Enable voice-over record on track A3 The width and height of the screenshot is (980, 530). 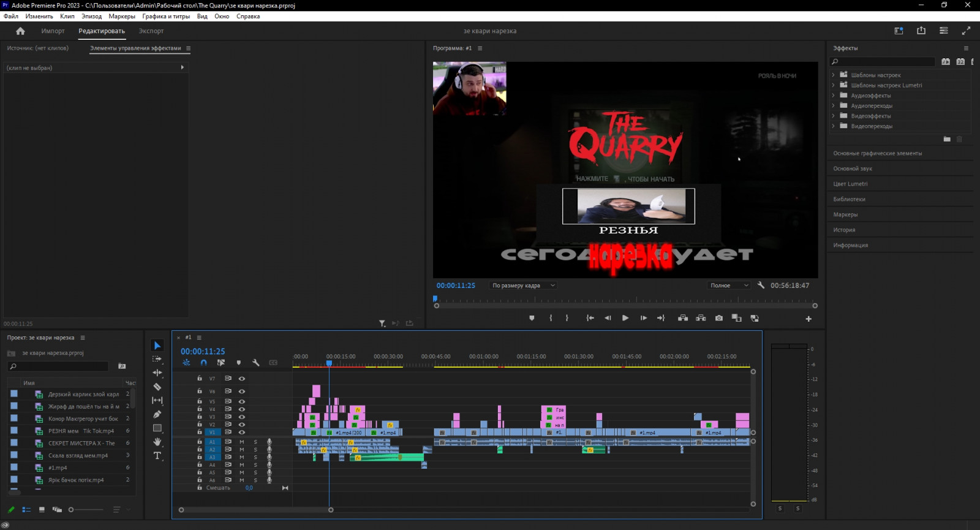[x=269, y=457]
